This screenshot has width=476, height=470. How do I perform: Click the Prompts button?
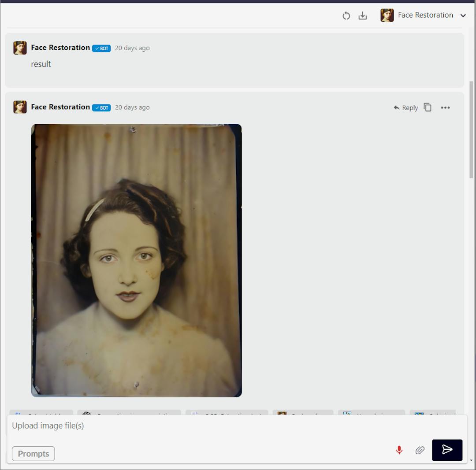[x=33, y=453]
